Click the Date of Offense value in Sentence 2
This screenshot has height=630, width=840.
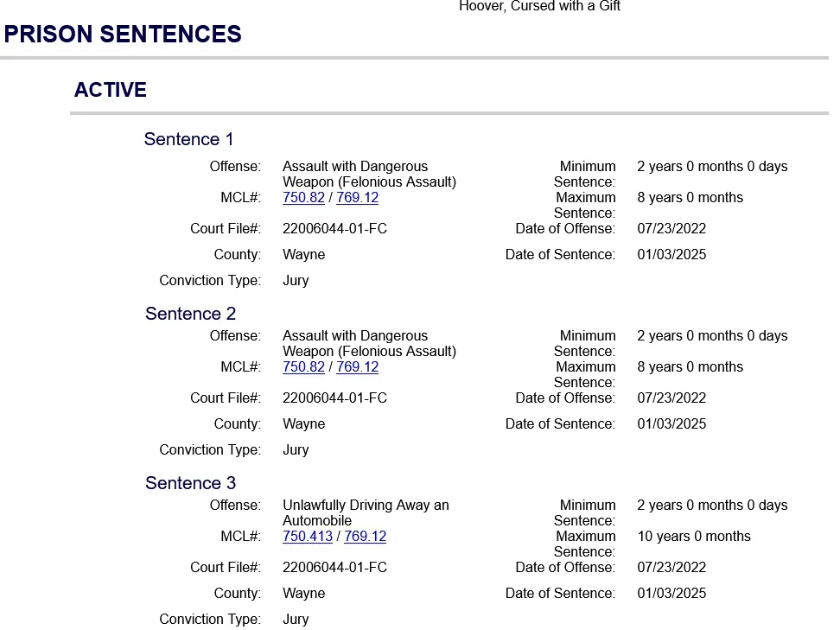[x=671, y=398]
